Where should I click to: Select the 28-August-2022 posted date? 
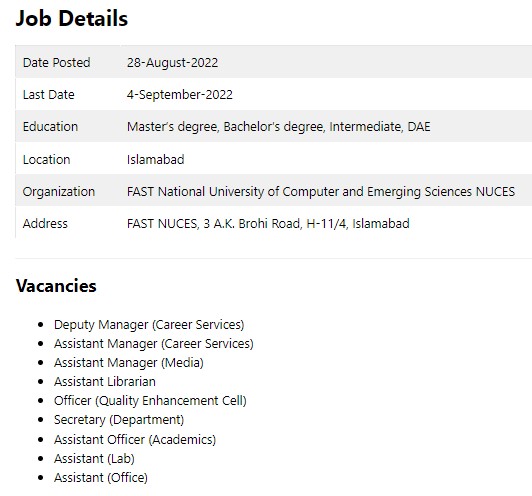(172, 63)
